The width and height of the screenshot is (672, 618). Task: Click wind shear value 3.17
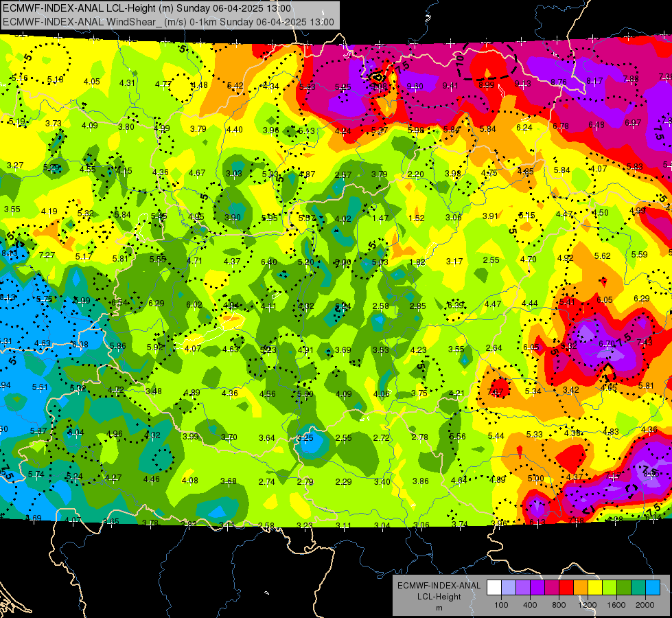coord(454,261)
